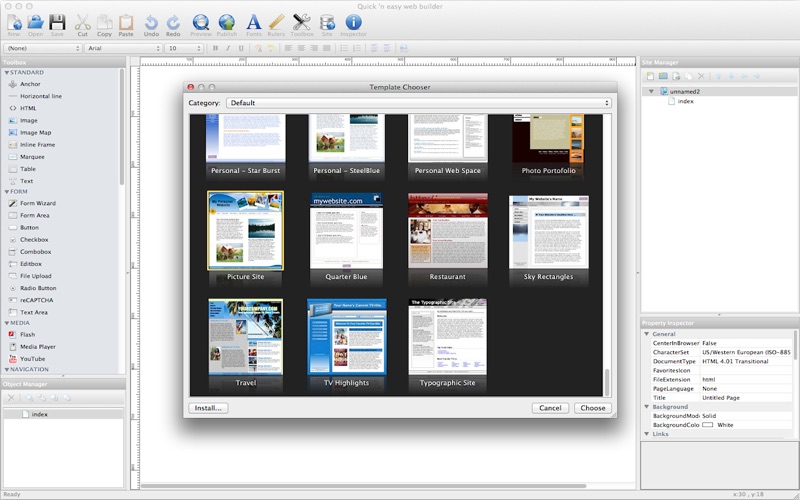
Task: Click the Fonts toolbar icon
Action: point(254,22)
